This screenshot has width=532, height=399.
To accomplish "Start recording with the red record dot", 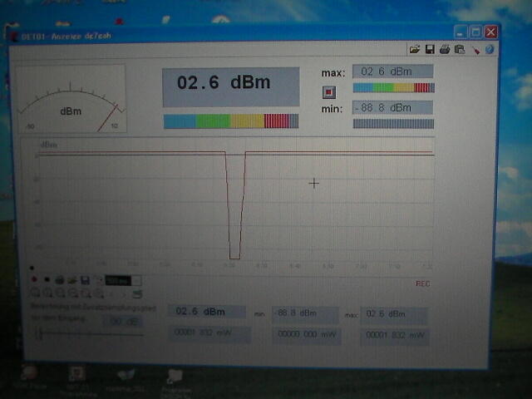I will [x=34, y=280].
